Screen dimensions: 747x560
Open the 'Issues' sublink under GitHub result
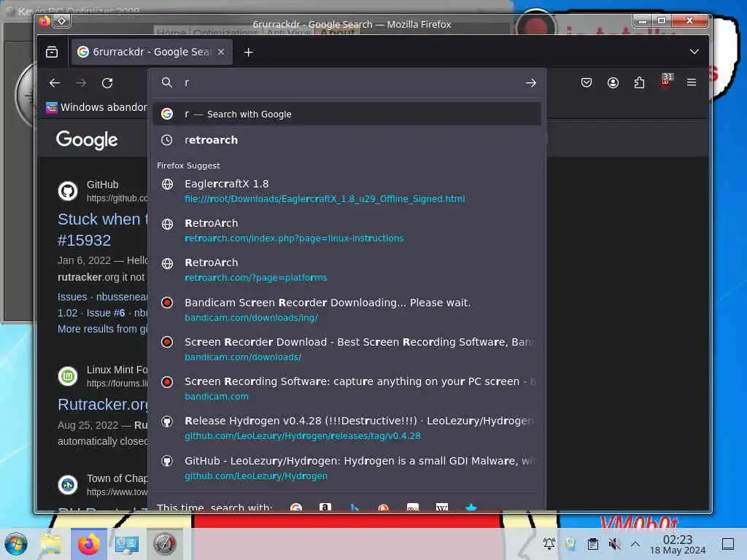click(x=72, y=297)
